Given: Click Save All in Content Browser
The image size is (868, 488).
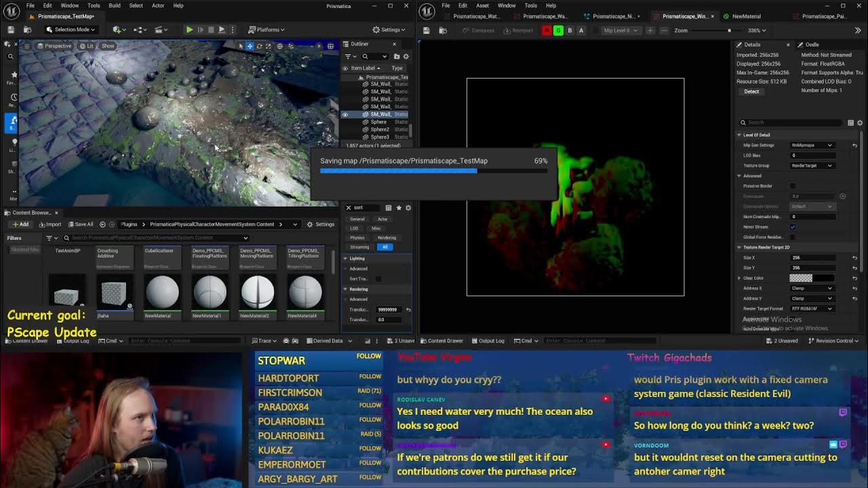Looking at the screenshot, I should [x=80, y=224].
